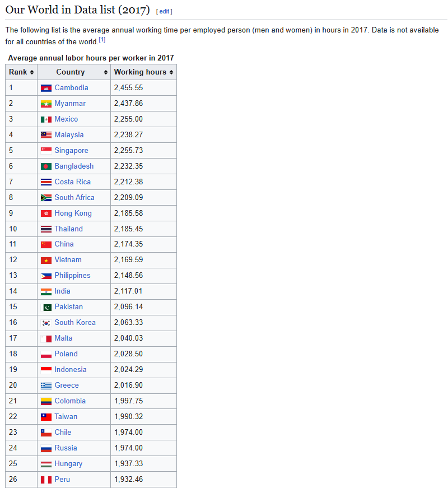Click the Hong Kong flag icon

click(x=46, y=213)
